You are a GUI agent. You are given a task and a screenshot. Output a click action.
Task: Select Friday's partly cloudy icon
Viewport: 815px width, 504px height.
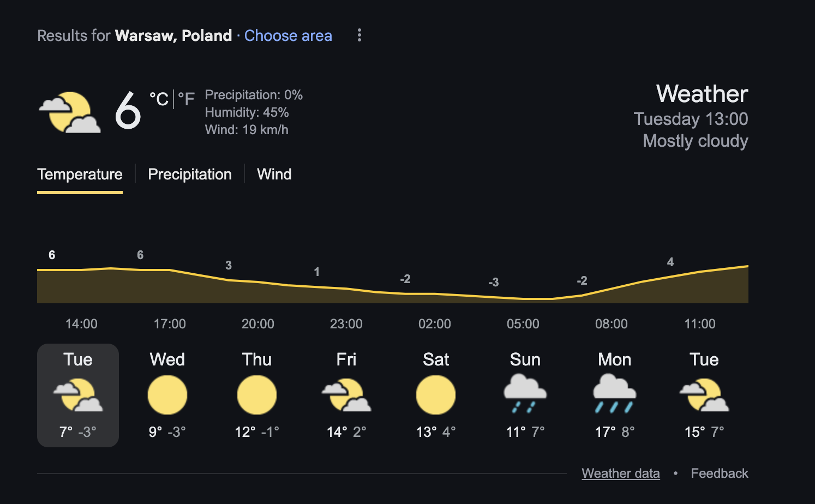coord(346,395)
